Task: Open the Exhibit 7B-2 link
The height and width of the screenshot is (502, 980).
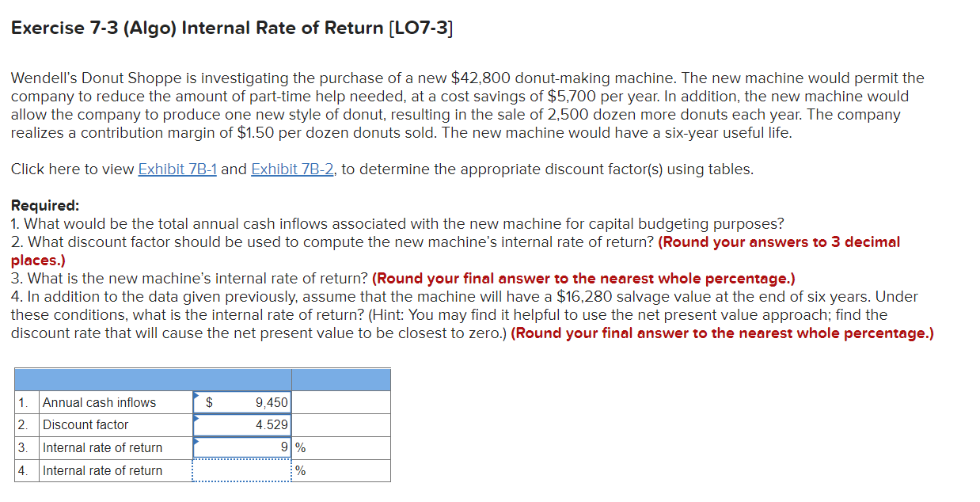Action: 292,169
